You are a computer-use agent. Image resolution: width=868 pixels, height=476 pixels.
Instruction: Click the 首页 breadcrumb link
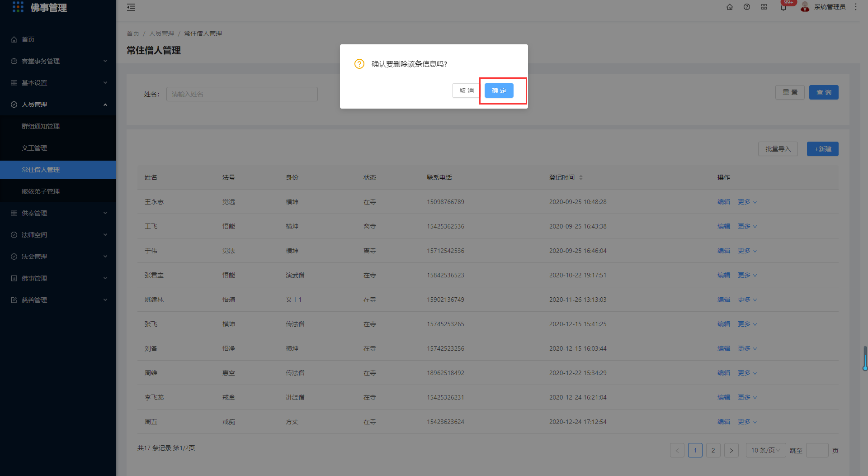click(x=133, y=33)
